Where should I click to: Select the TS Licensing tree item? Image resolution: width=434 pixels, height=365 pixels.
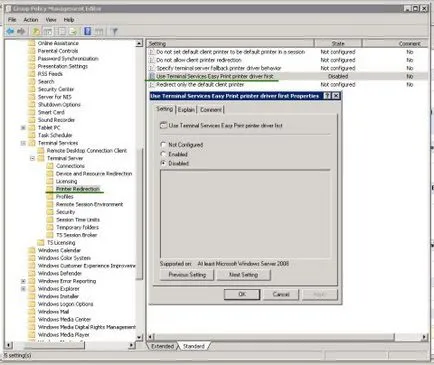pos(61,243)
